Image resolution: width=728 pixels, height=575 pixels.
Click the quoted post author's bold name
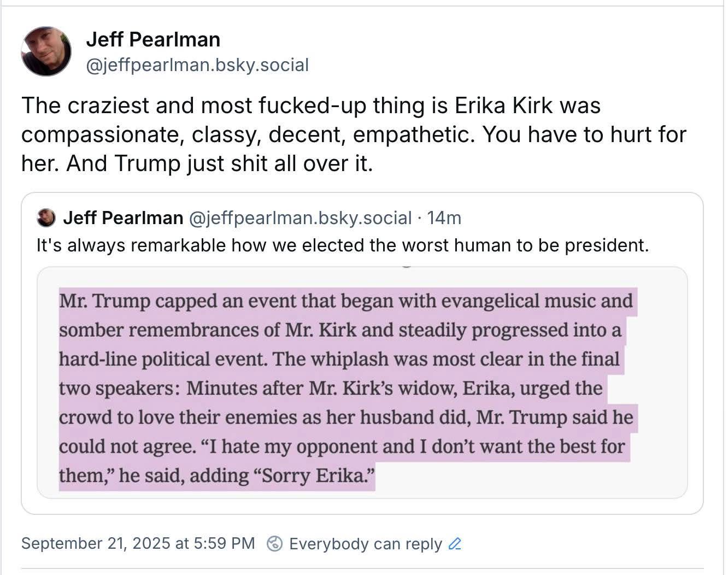123,217
